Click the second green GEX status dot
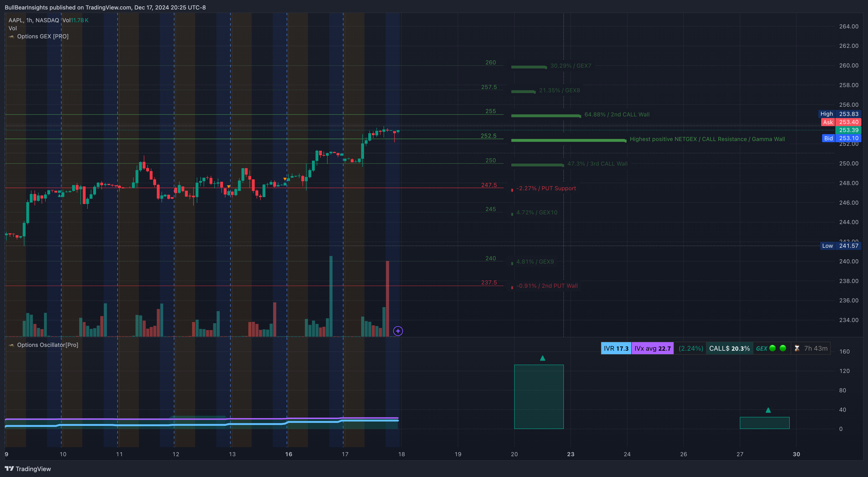 [x=783, y=348]
